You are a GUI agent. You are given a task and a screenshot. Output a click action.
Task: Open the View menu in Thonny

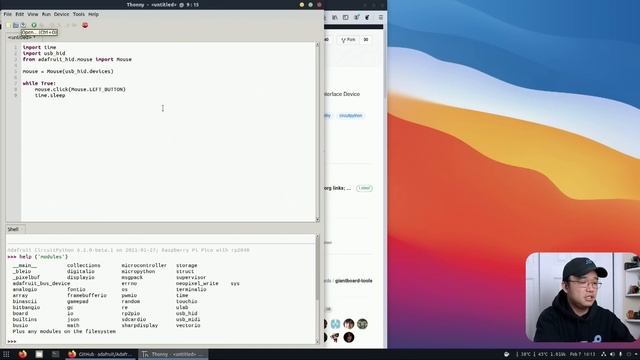pos(33,14)
